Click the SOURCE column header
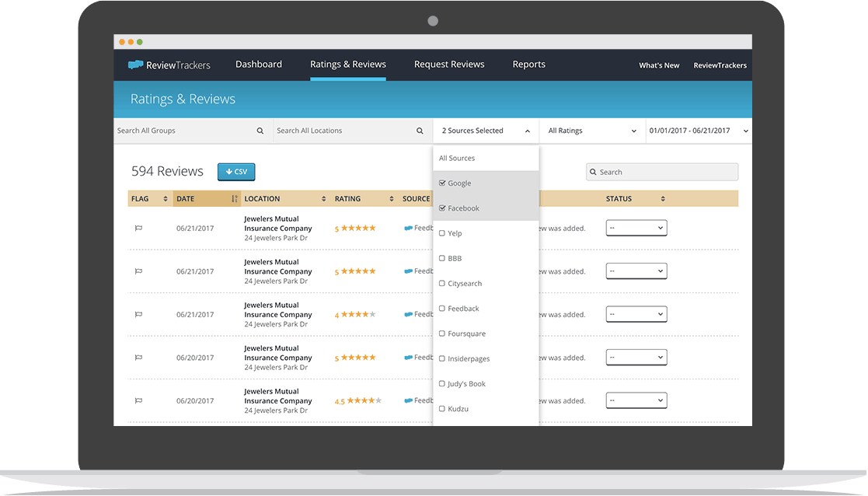The width and height of the screenshot is (868, 496). [x=417, y=199]
